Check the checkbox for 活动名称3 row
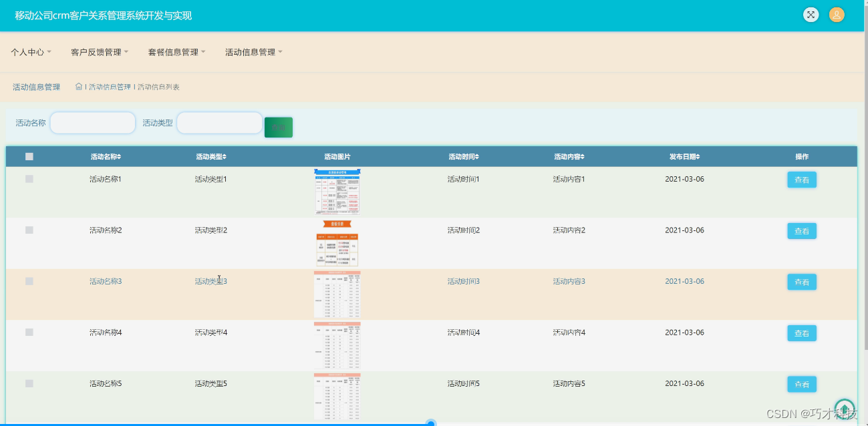The height and width of the screenshot is (426, 868). coord(29,281)
